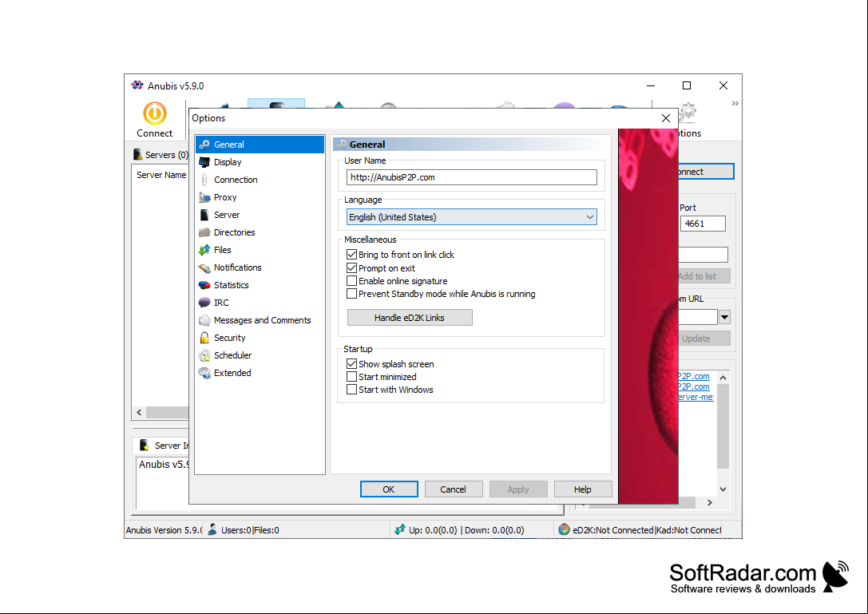Disable Show splash screen
868x614 pixels.
[351, 364]
